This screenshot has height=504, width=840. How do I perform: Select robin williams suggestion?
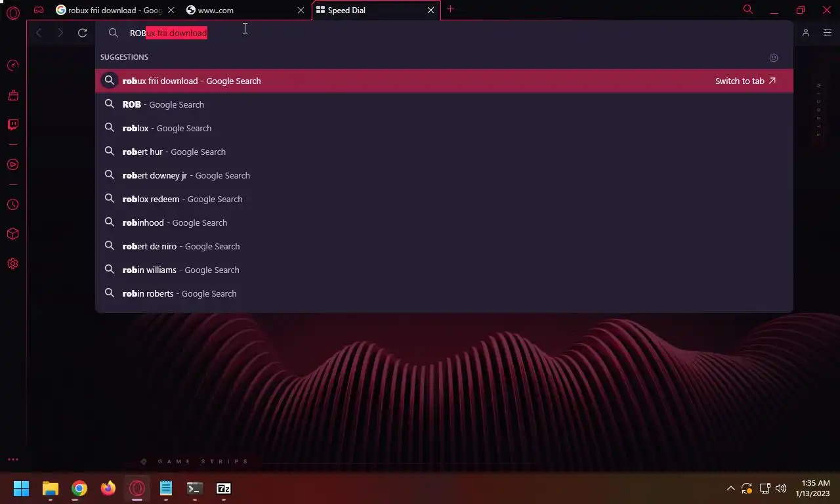(x=444, y=270)
